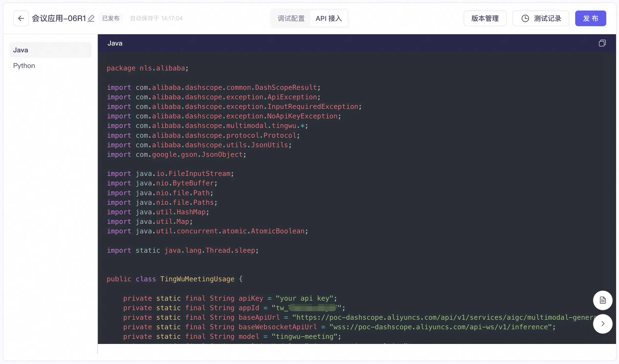Open 版本管理 version management
The image size is (619, 364).
[485, 18]
